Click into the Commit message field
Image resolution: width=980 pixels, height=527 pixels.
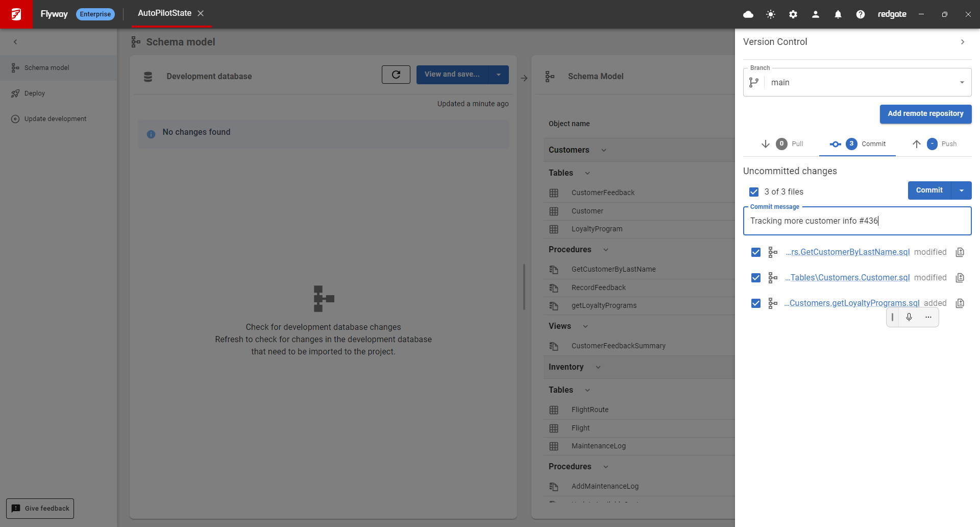[857, 221]
